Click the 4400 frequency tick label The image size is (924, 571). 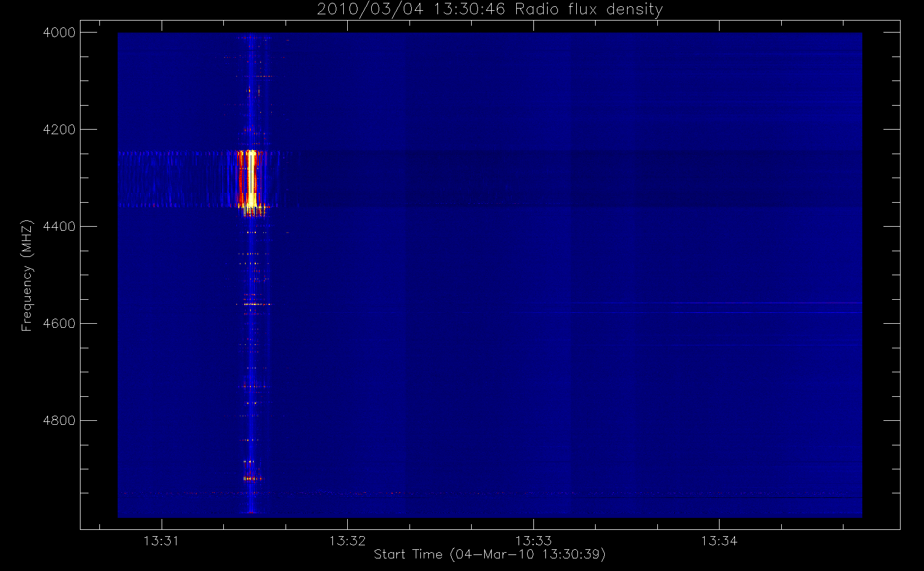coord(59,227)
